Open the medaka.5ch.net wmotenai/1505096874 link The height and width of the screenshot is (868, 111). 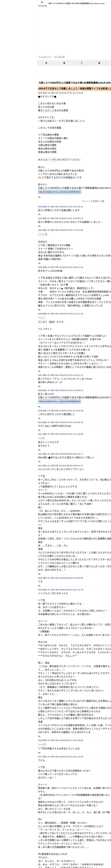(x=60, y=402)
